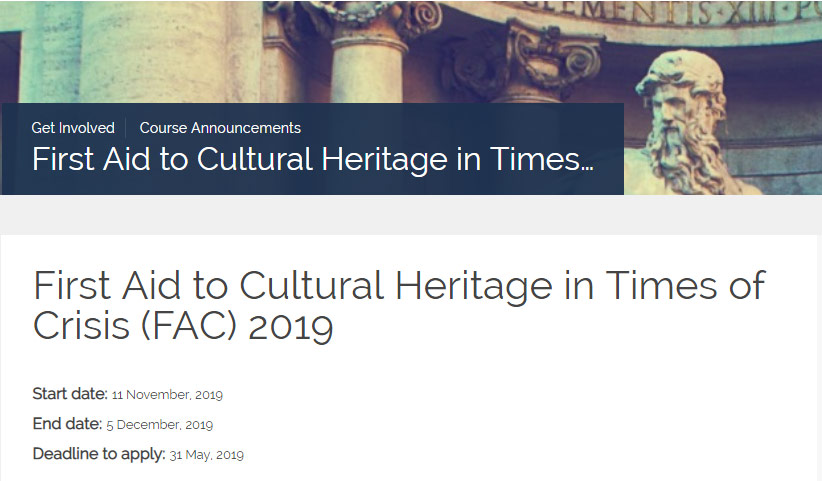The image size is (822, 481).
Task: Click the grey band below the banner
Action: click(411, 215)
